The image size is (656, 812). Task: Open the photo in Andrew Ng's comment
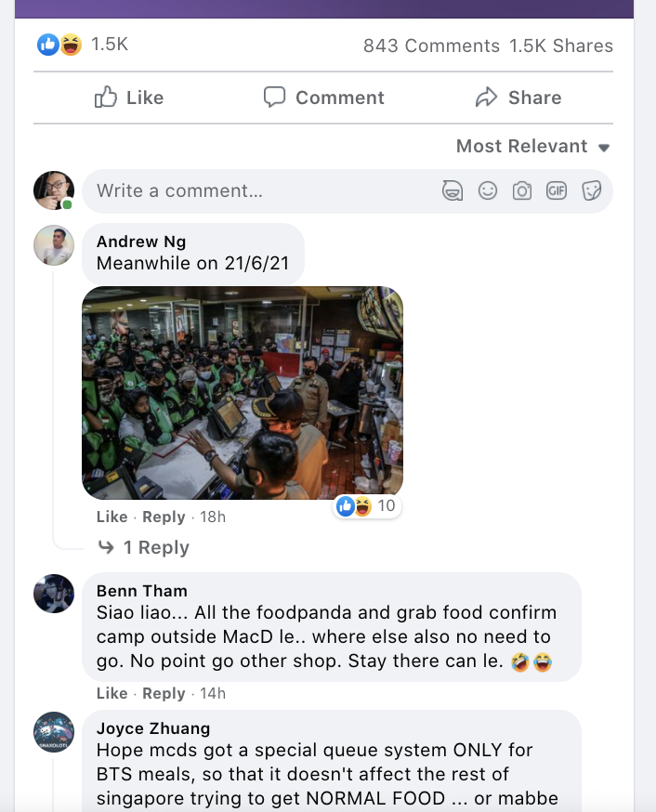[243, 393]
